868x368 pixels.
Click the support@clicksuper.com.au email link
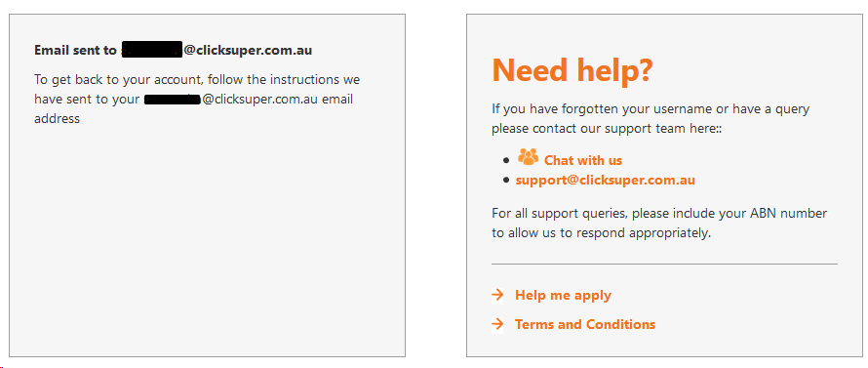pos(605,181)
